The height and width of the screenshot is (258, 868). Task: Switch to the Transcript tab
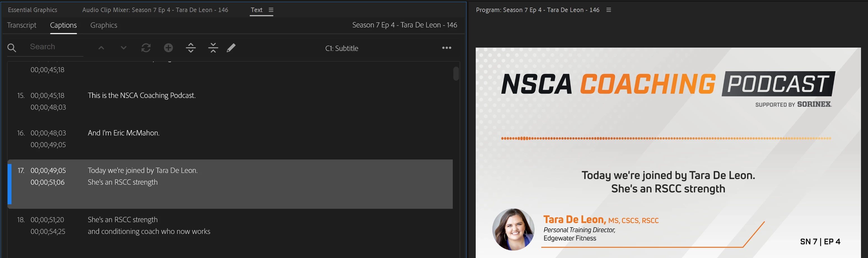pyautogui.click(x=22, y=25)
